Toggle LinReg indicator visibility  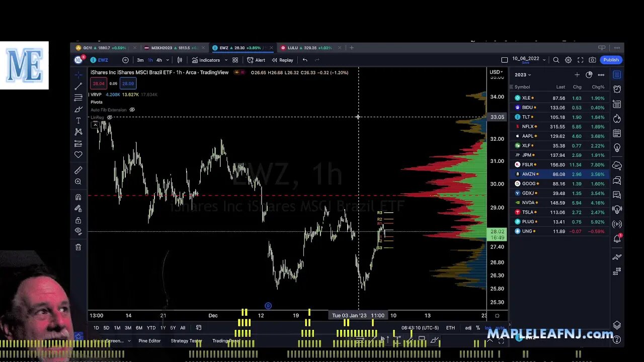109,117
